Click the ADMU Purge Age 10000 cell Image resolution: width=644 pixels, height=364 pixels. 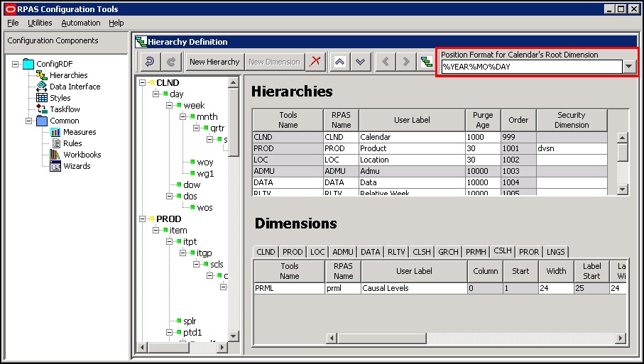[483, 171]
